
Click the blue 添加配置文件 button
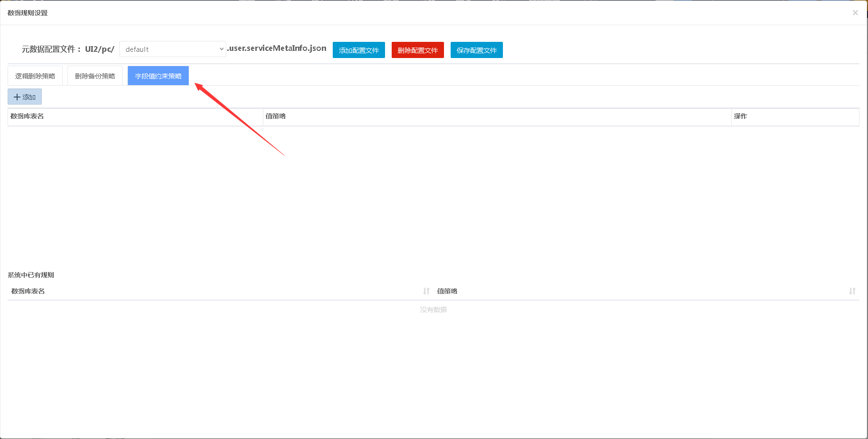point(358,50)
